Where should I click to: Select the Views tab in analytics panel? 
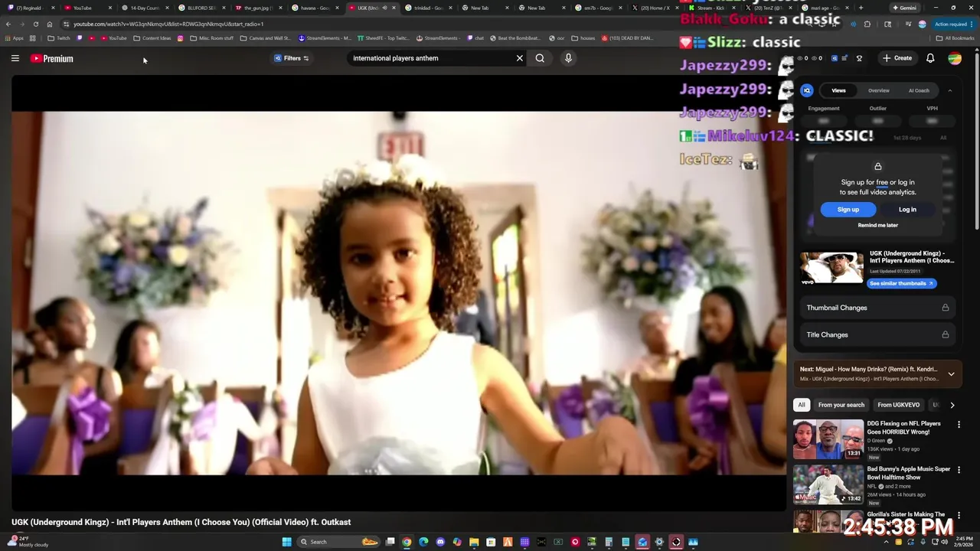click(x=839, y=90)
